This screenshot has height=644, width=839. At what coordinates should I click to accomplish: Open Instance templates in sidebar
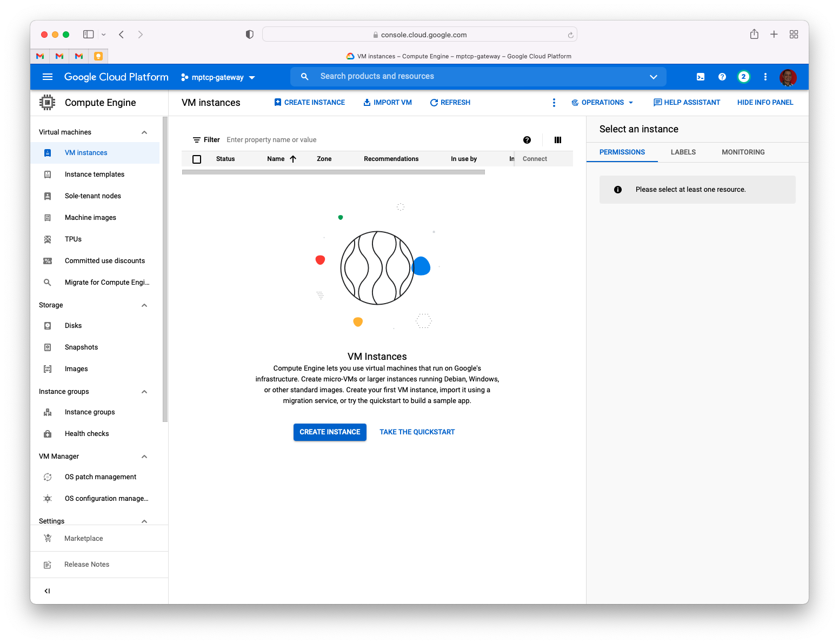click(x=95, y=175)
